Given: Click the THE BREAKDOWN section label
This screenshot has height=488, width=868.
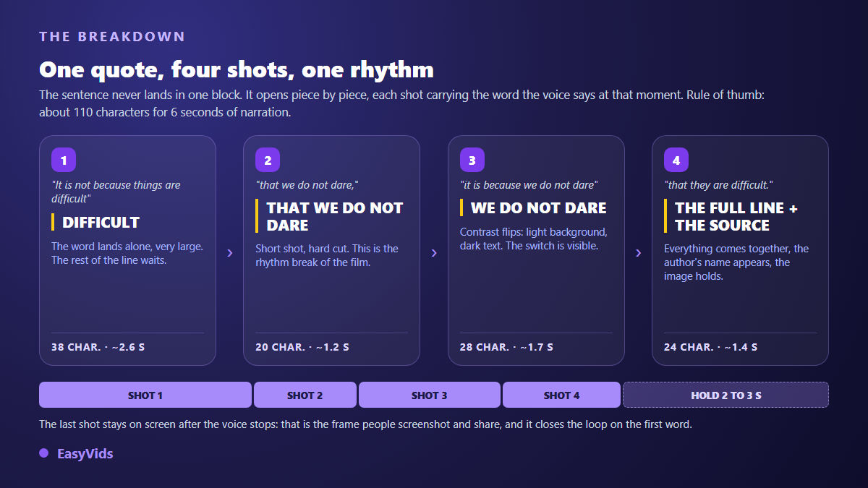Looking at the screenshot, I should [x=112, y=36].
